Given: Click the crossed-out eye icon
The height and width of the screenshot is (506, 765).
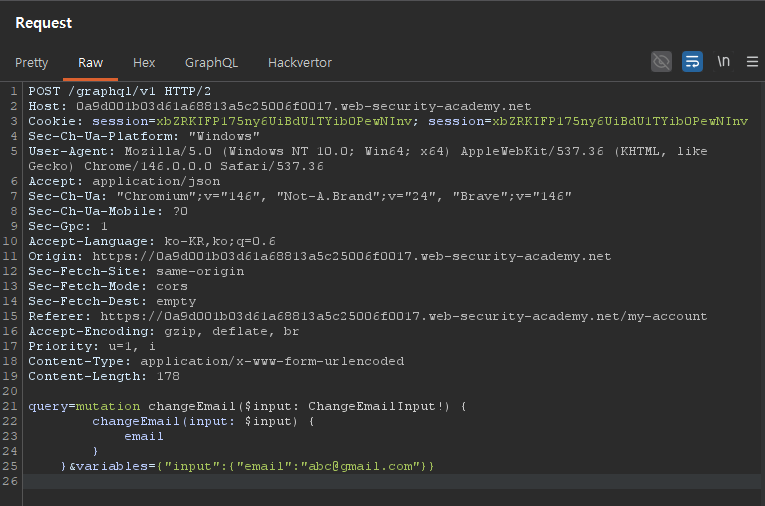Looking at the screenshot, I should 661,62.
